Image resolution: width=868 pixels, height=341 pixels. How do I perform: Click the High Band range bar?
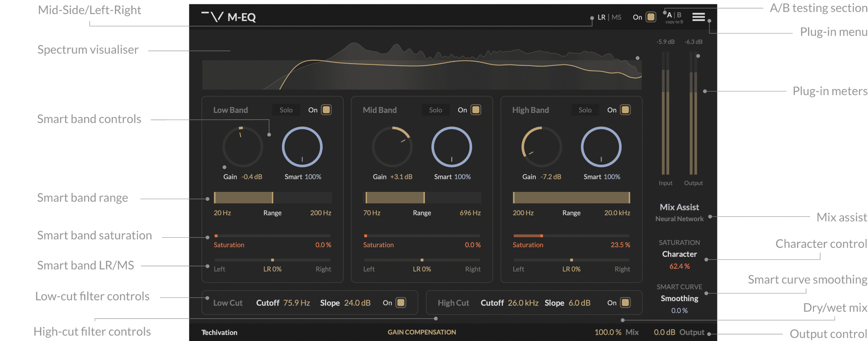(571, 197)
